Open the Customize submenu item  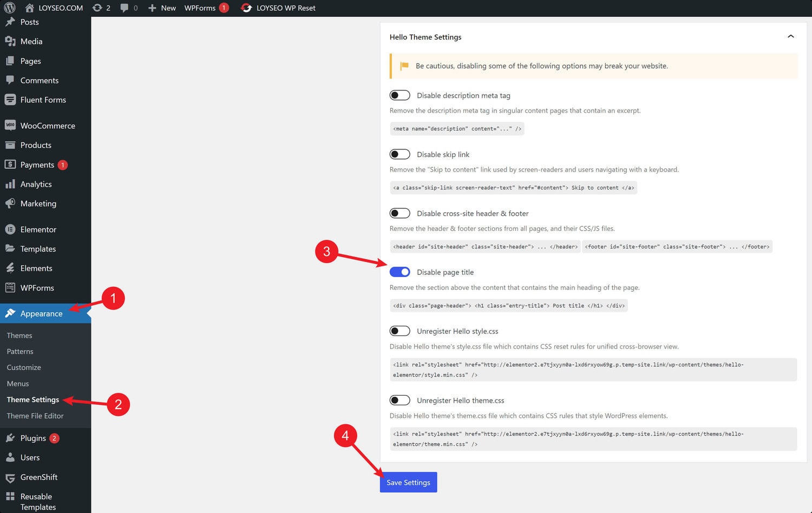click(24, 367)
